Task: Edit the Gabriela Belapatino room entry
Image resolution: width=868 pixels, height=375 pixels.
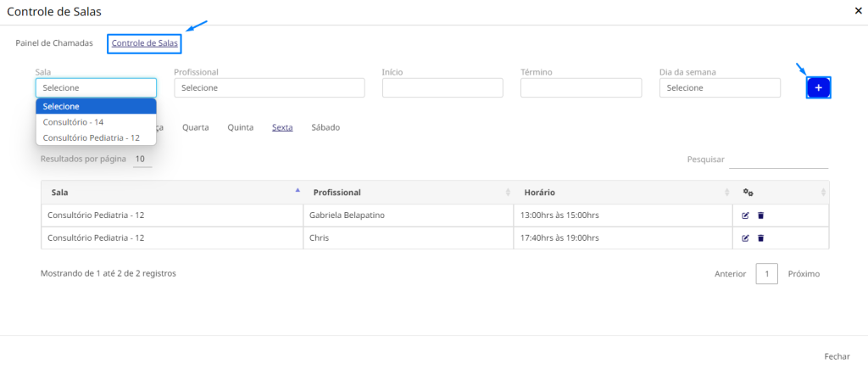Action: click(745, 215)
